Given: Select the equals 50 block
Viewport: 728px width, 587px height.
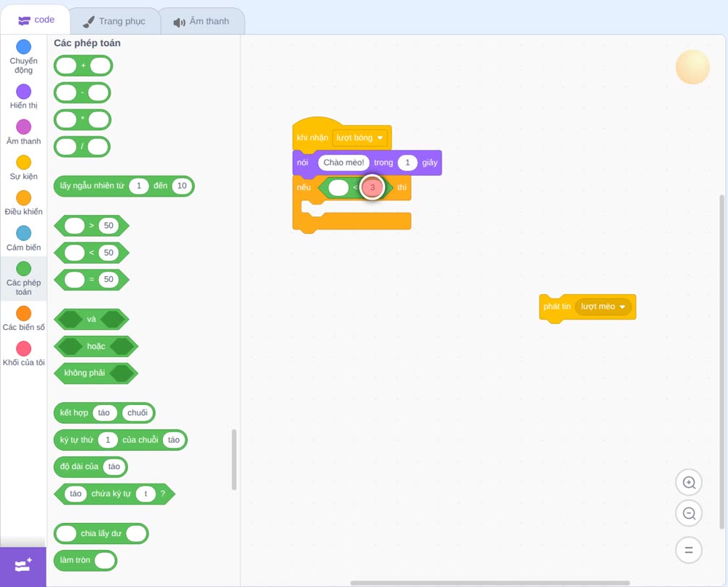Looking at the screenshot, I should [x=92, y=280].
